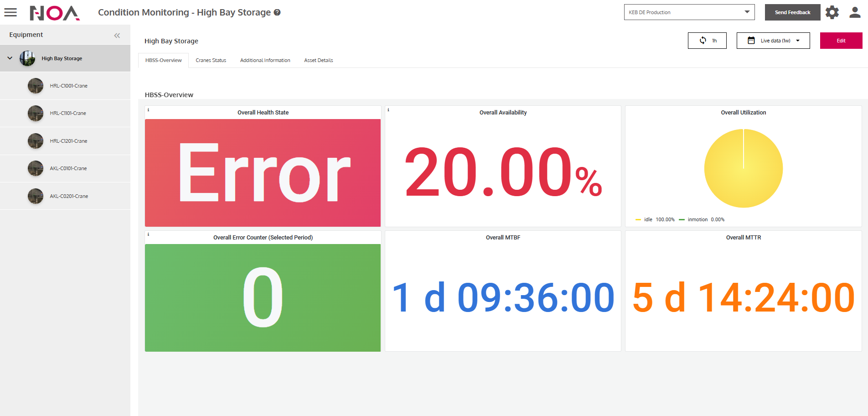Open the user account profile icon
This screenshot has width=868, height=416.
coord(855,12)
